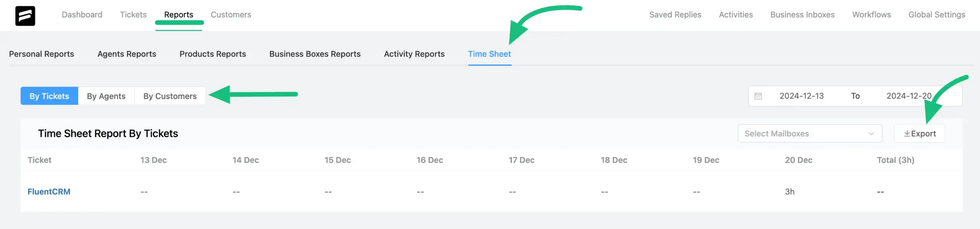Expand the Select Mailboxes dropdown
Screen dimensions: 980x229
point(810,133)
